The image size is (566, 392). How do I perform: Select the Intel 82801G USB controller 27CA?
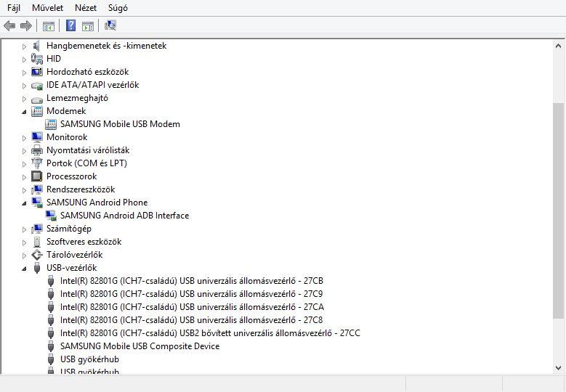(192, 307)
